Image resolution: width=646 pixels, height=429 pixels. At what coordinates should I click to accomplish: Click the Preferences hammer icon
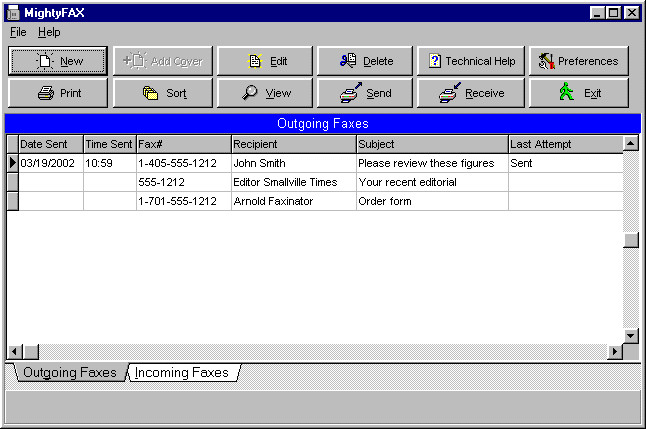tap(547, 61)
